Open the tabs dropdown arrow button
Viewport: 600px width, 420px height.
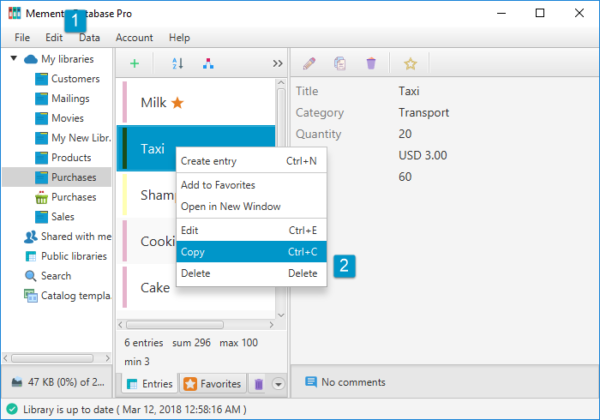click(x=278, y=384)
